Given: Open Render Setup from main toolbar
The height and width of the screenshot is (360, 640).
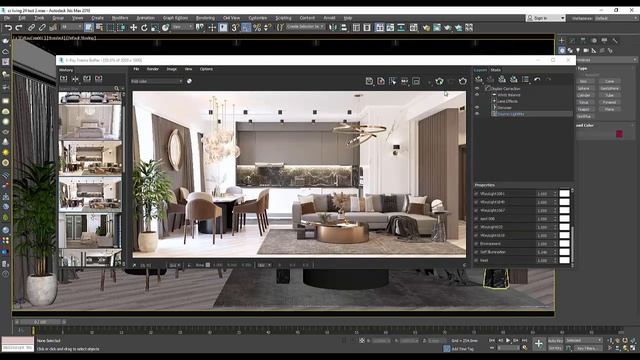Looking at the screenshot, I should point(426,28).
